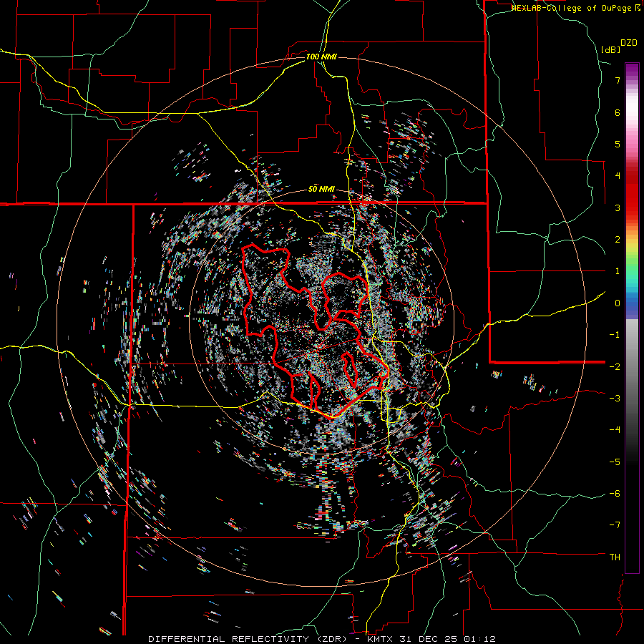The width and height of the screenshot is (644, 644).
Task: Click the legend value 7
Action: tap(618, 80)
